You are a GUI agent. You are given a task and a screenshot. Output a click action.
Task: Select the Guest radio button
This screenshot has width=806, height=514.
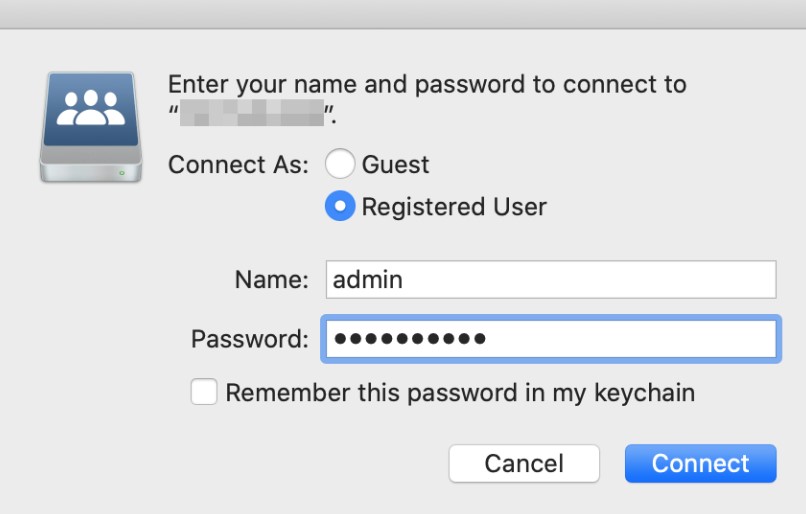(x=340, y=164)
